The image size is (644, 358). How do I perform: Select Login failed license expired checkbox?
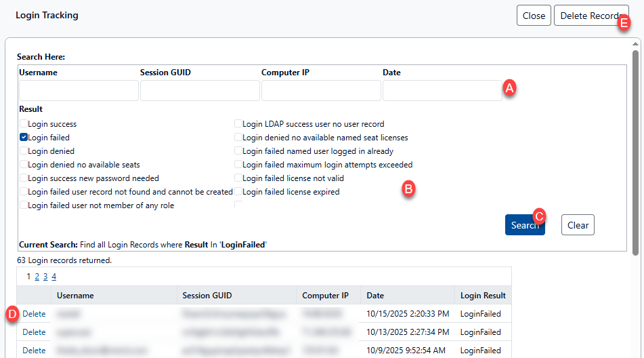click(238, 192)
